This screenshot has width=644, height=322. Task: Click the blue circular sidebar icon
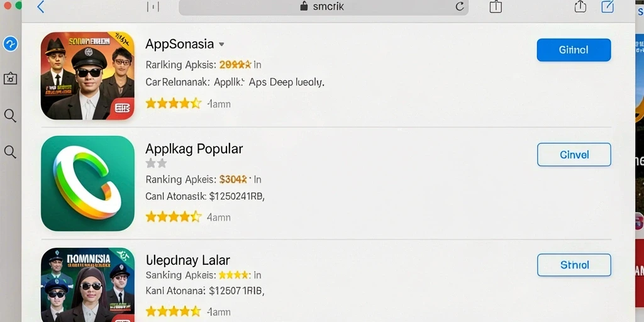click(x=10, y=43)
